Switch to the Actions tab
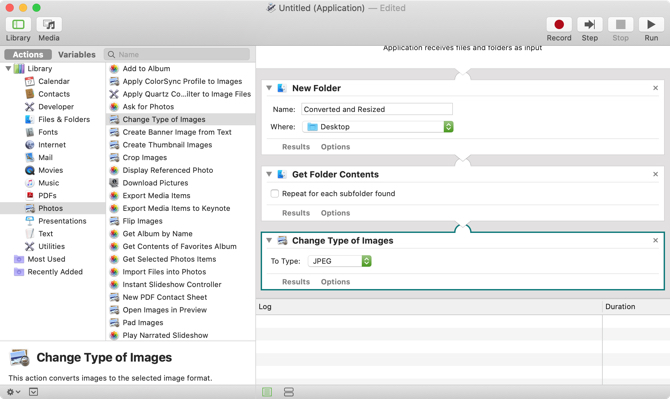The height and width of the screenshot is (399, 670). click(x=28, y=55)
